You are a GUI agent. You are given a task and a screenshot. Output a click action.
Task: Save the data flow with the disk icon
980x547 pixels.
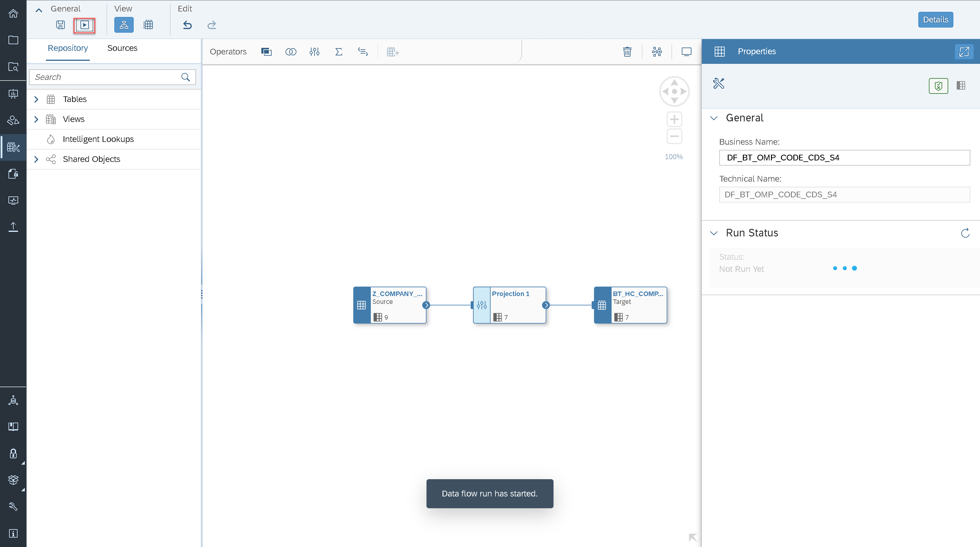click(60, 25)
